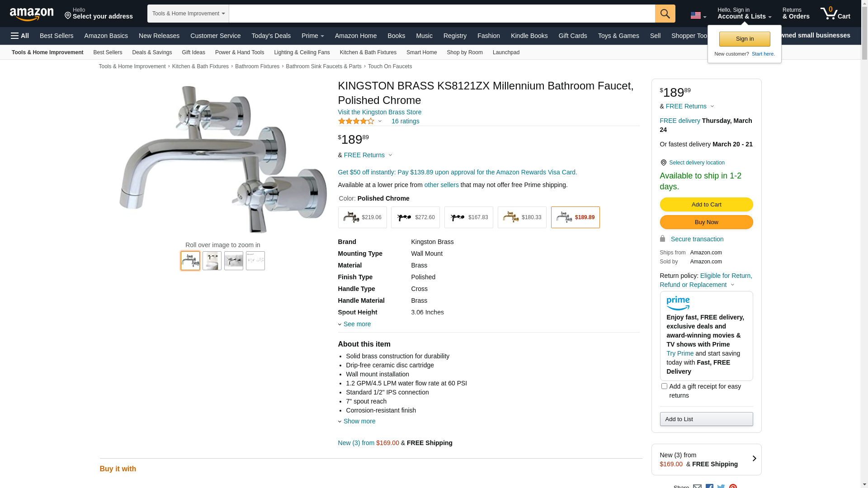Click the main search input field
The width and height of the screenshot is (868, 488).
pyautogui.click(x=442, y=14)
